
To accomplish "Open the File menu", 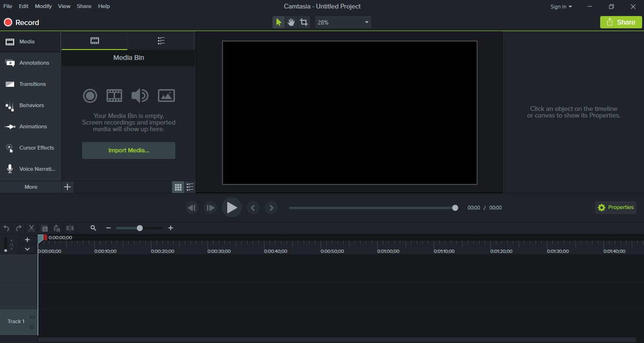I will coord(8,6).
